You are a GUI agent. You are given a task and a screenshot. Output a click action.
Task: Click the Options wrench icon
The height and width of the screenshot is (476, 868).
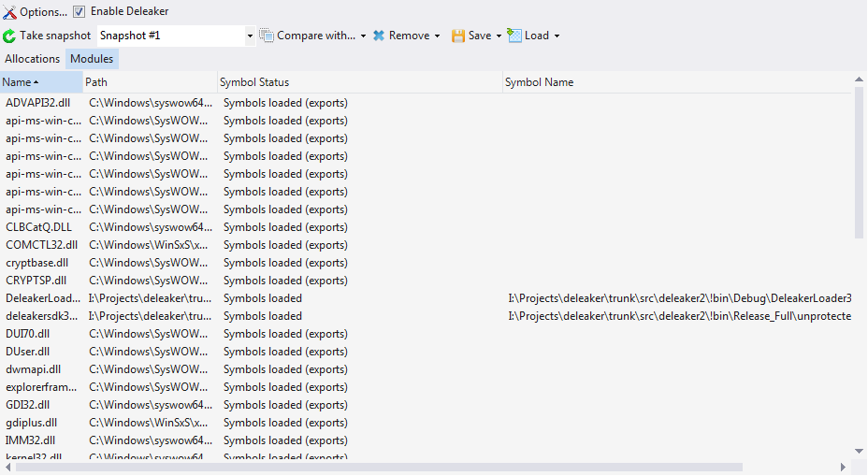tap(9, 11)
